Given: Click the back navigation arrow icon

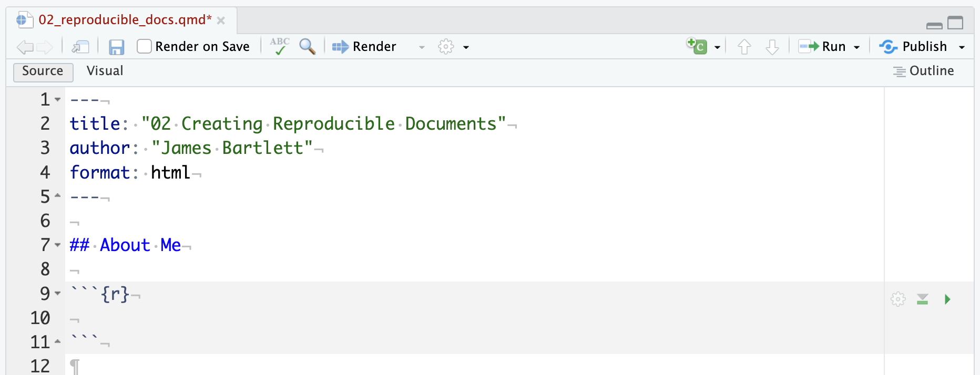Looking at the screenshot, I should click(x=25, y=47).
